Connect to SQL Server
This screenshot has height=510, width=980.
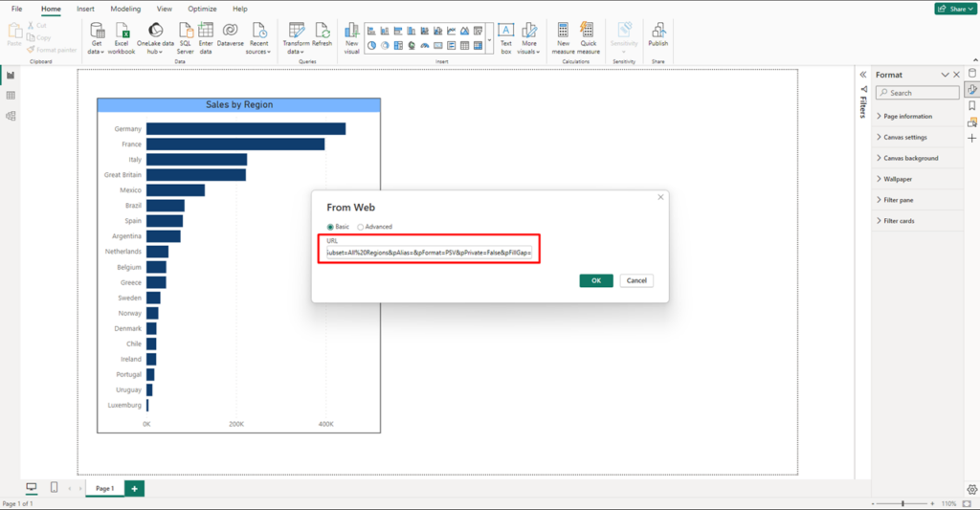(185, 38)
